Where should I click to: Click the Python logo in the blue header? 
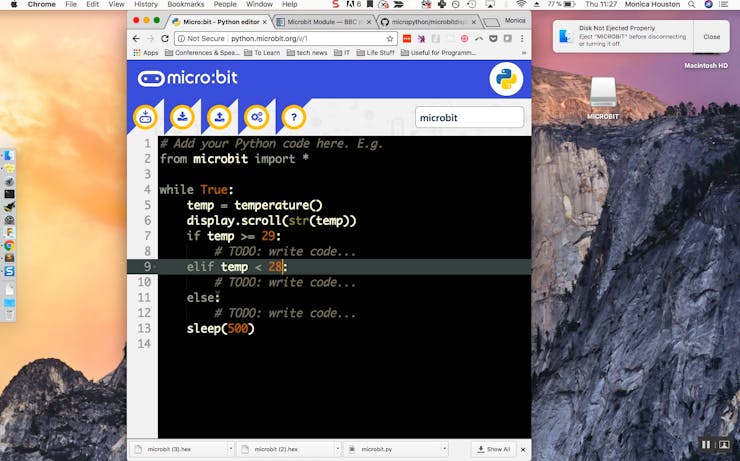point(506,79)
